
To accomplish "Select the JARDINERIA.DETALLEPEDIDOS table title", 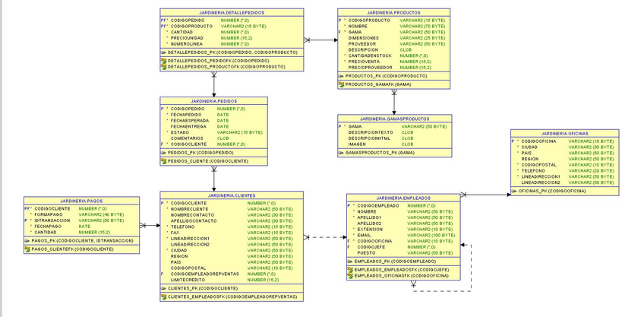I will coord(232,13).
